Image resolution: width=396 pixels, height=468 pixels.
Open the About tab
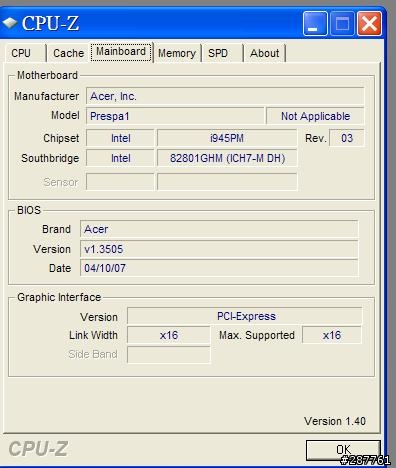pos(265,53)
